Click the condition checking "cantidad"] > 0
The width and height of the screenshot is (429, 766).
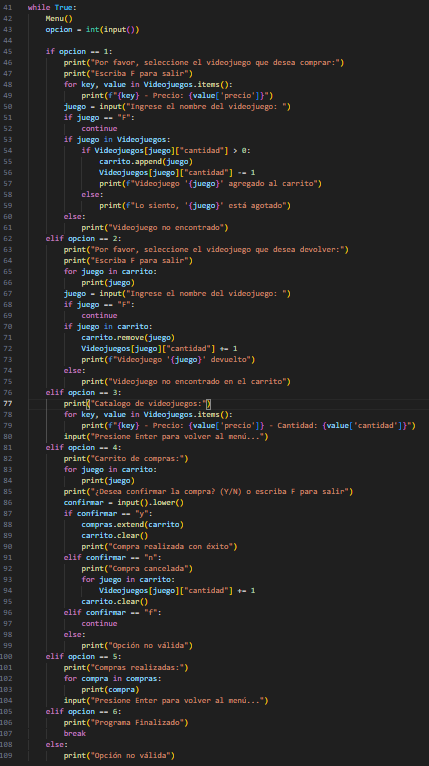click(x=166, y=150)
